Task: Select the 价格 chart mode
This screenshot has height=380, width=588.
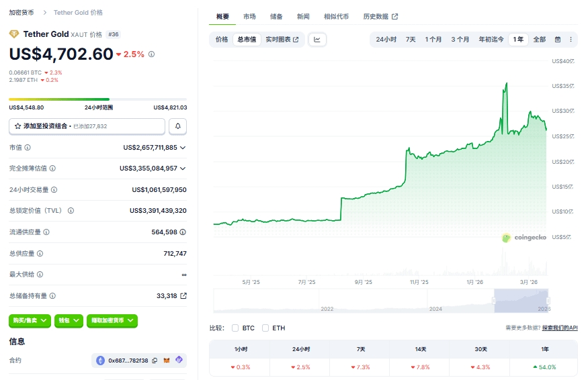Action: pos(222,40)
